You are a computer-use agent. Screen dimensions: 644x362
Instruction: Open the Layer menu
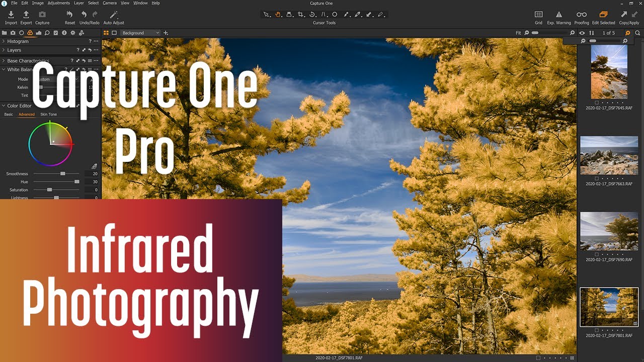(x=78, y=3)
